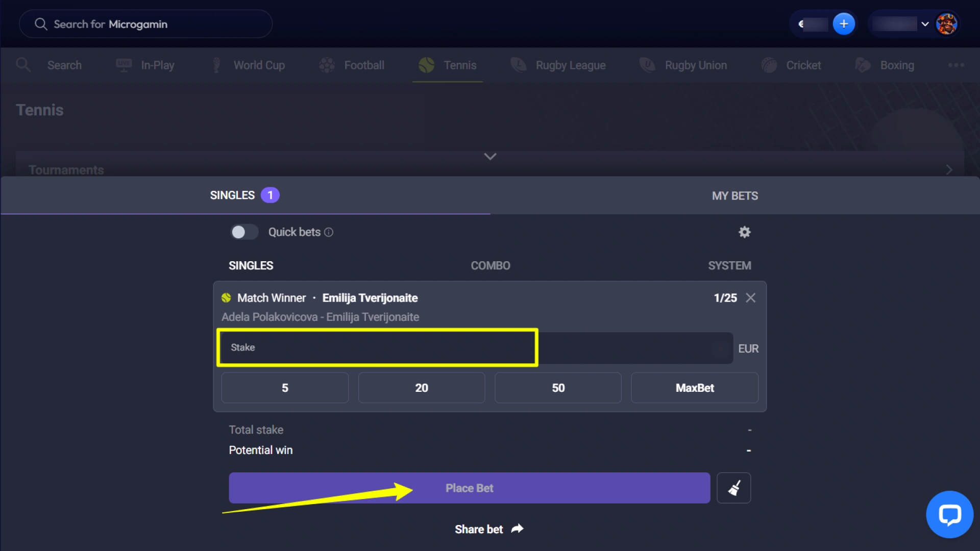This screenshot has height=551, width=980.
Task: Select the Tennis tab label
Action: pyautogui.click(x=460, y=65)
